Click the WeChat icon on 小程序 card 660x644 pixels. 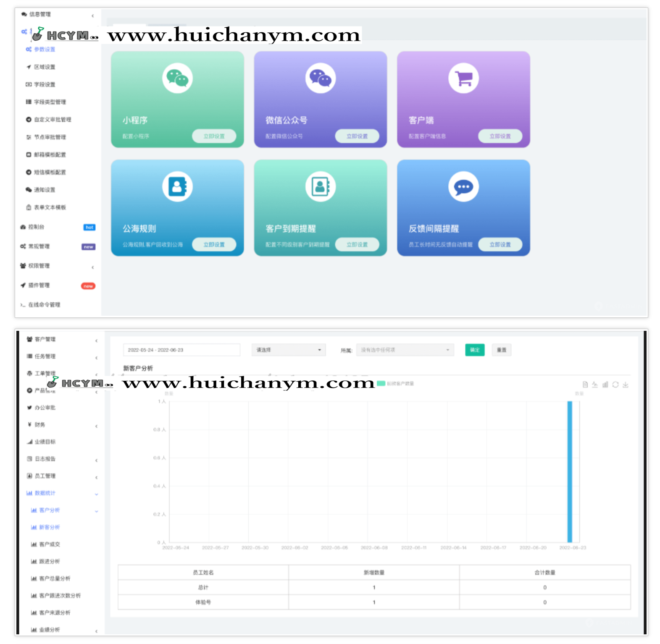pos(177,79)
